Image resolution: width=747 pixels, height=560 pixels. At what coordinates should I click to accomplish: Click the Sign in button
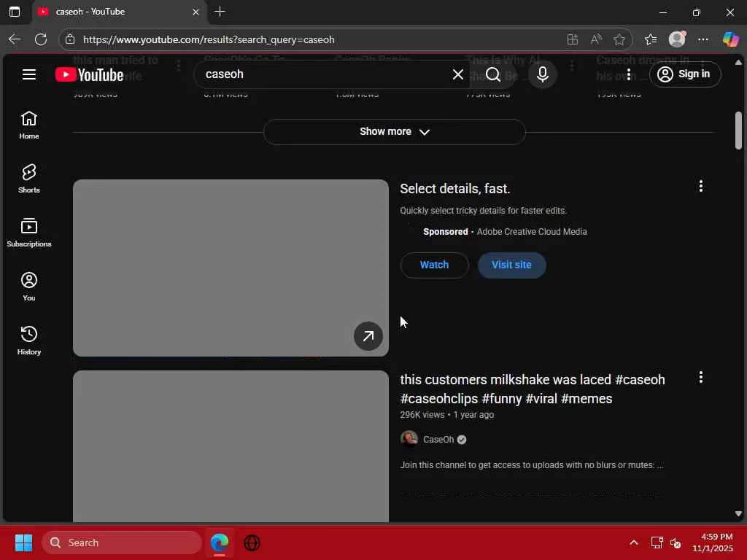[685, 74]
